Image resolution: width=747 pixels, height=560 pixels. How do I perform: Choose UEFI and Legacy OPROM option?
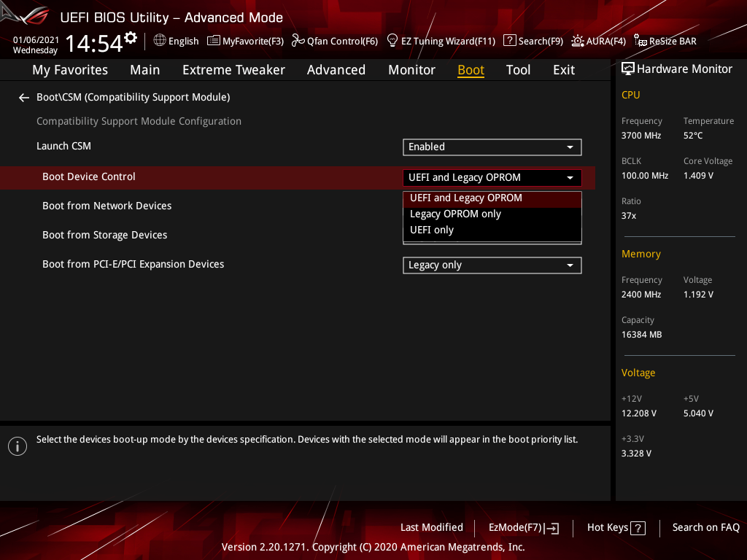pos(492,198)
